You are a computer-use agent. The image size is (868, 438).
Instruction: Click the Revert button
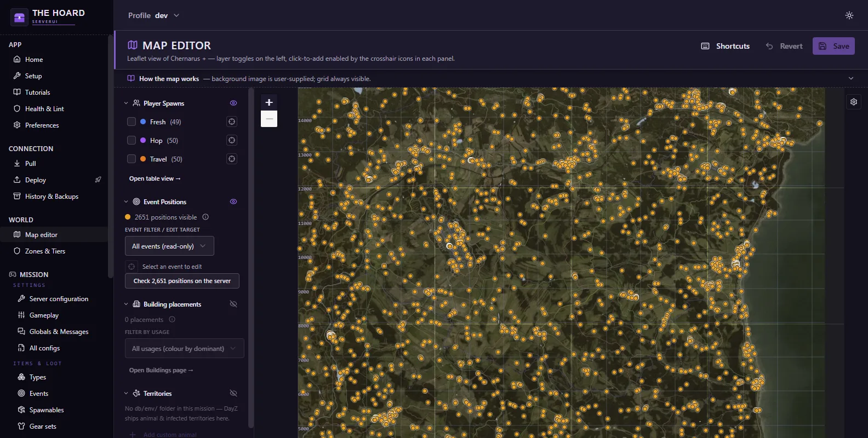coord(784,46)
